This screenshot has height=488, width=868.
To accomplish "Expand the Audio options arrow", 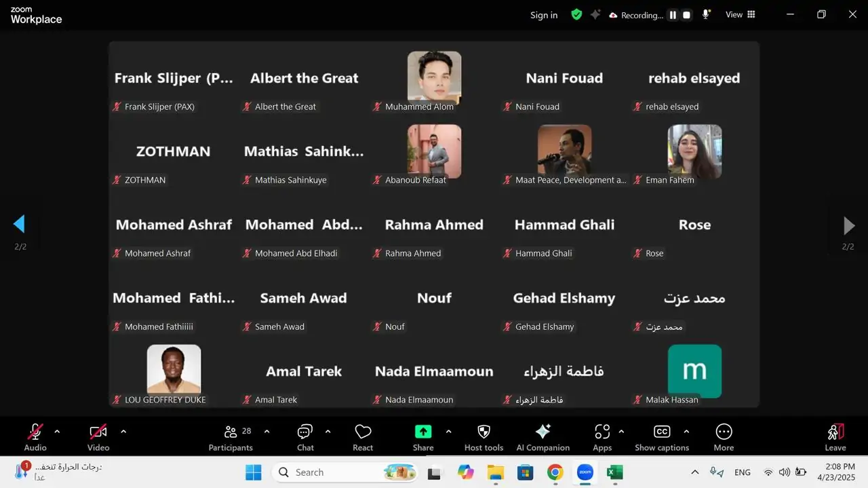I will point(57,432).
